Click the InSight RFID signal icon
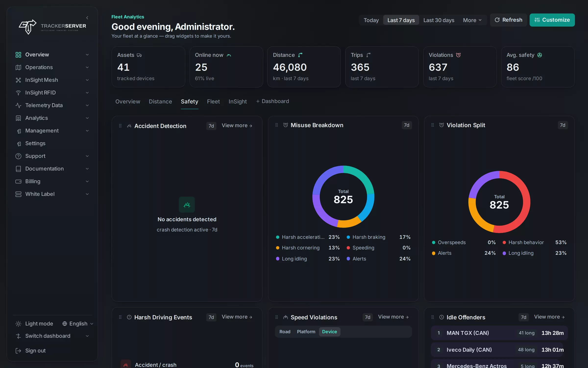Screen dimensions: 588x368 pos(18,93)
